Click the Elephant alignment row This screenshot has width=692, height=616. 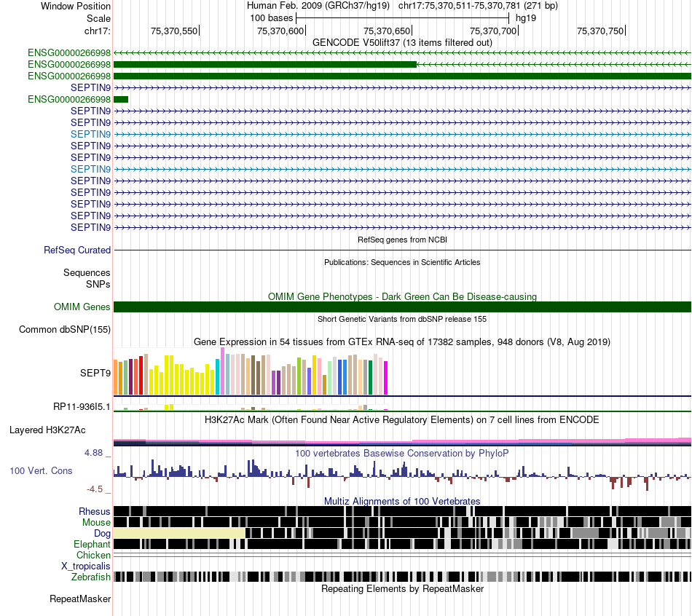pos(403,544)
